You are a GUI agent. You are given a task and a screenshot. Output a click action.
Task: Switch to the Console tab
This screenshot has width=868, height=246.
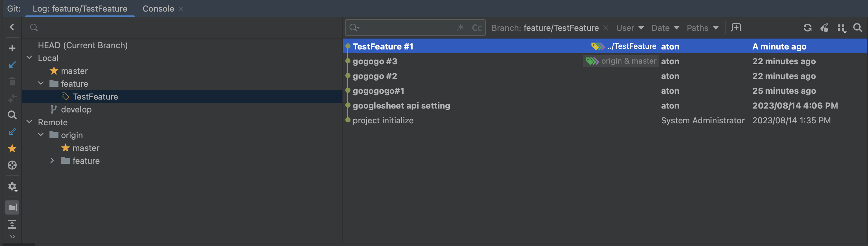tap(158, 9)
